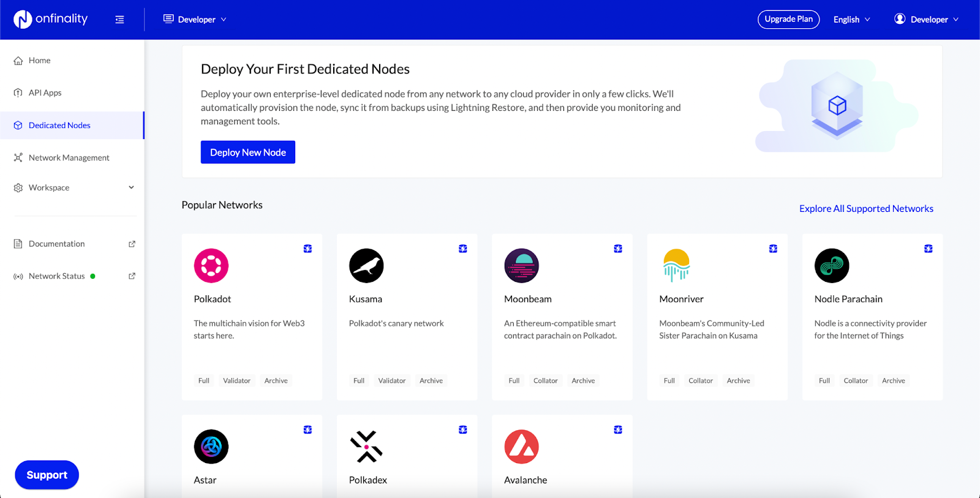Viewport: 980px width, 498px height.
Task: Click the Upgrade Plan button
Action: (788, 20)
